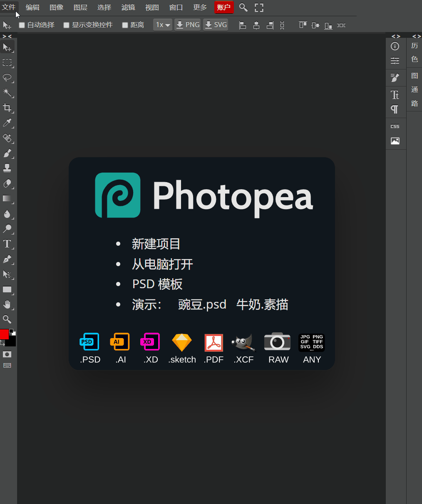This screenshot has height=504, width=422.
Task: Open the 文件 menu
Action: coord(8,7)
